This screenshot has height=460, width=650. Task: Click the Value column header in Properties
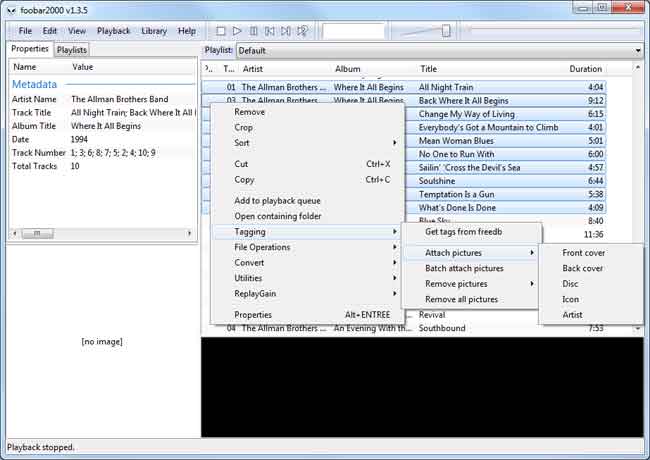point(132,67)
